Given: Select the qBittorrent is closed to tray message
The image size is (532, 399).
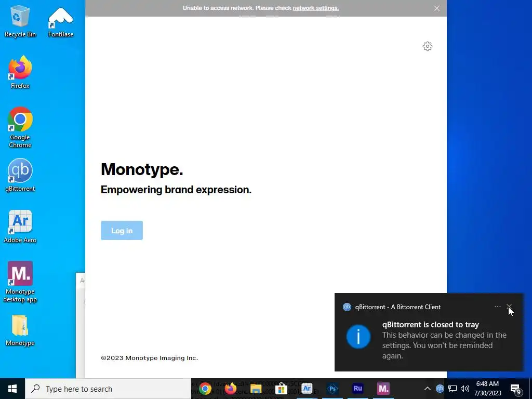Looking at the screenshot, I should coord(430,325).
